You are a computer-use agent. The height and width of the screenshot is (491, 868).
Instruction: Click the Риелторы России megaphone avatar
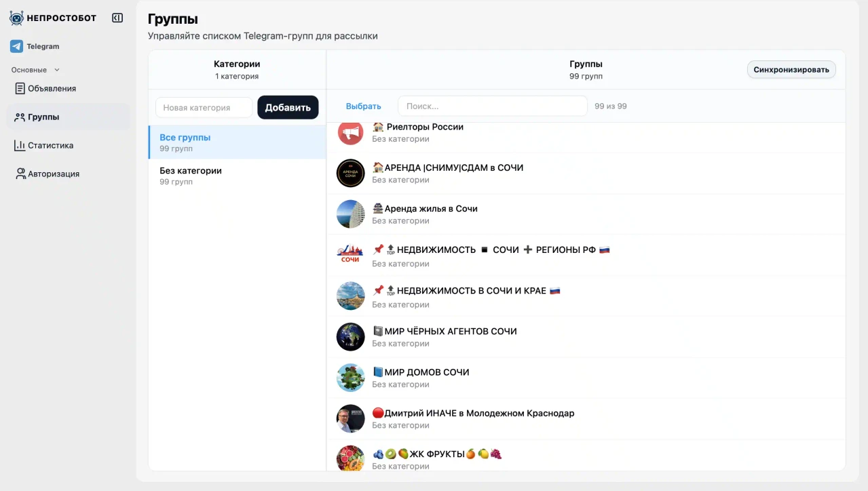click(x=351, y=132)
